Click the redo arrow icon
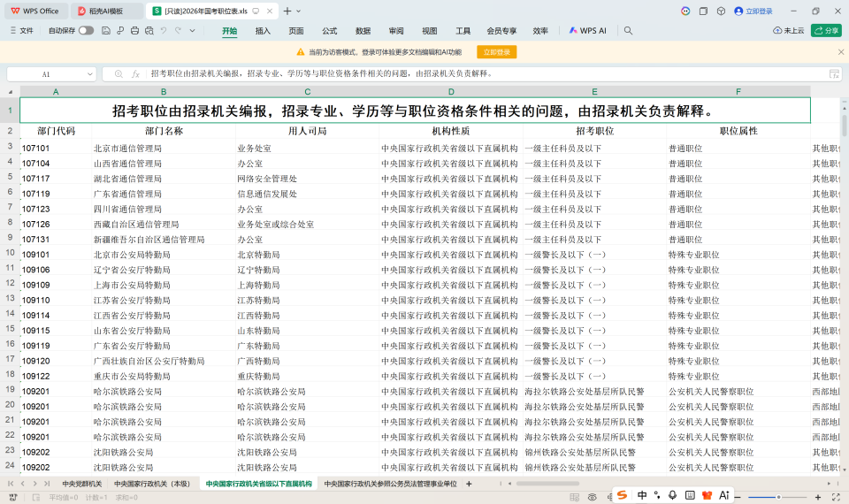 (x=178, y=30)
